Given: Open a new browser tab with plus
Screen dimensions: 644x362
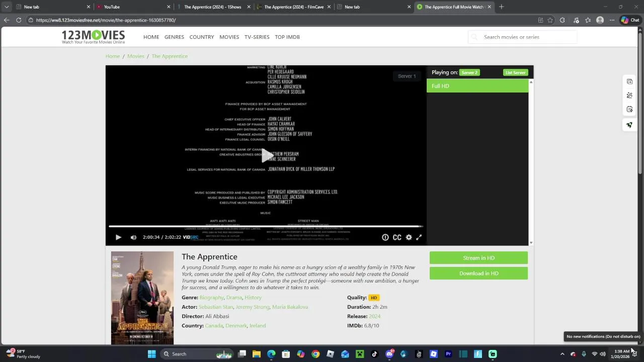Looking at the screenshot, I should coord(501,7).
